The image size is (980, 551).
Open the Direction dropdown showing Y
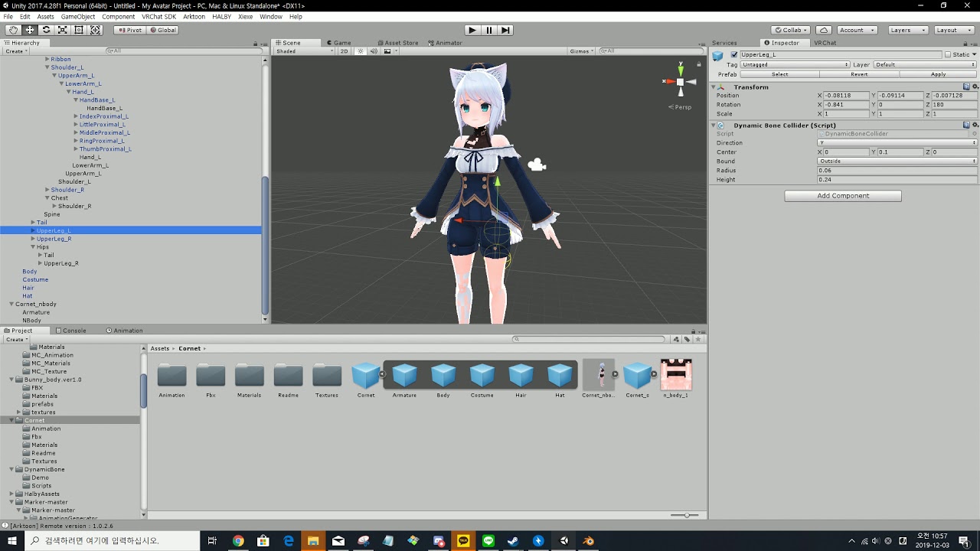897,143
